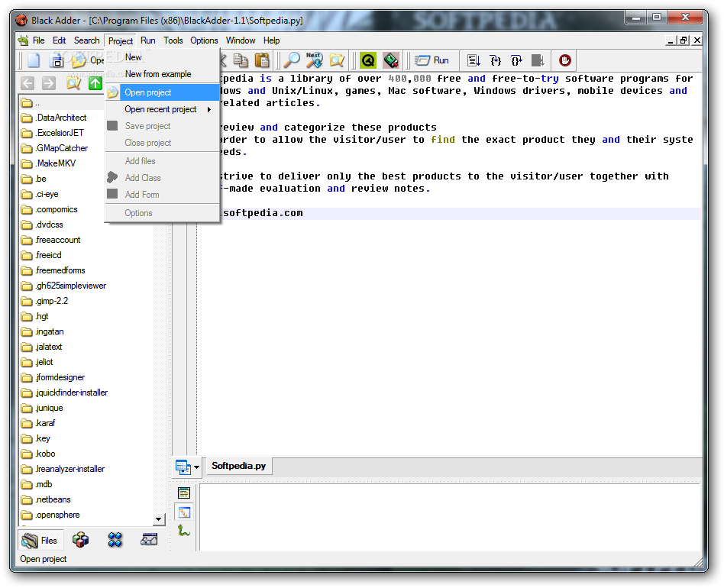Click the window list icon beside Softpedia.py tab
This screenshot has width=724, height=588.
click(x=183, y=467)
